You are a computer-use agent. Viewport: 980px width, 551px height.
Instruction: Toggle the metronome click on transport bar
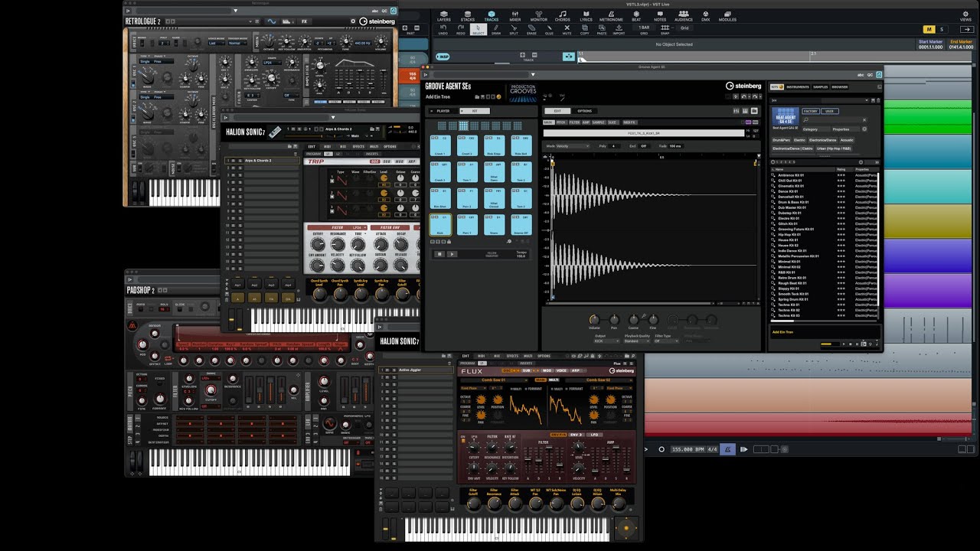(x=727, y=449)
